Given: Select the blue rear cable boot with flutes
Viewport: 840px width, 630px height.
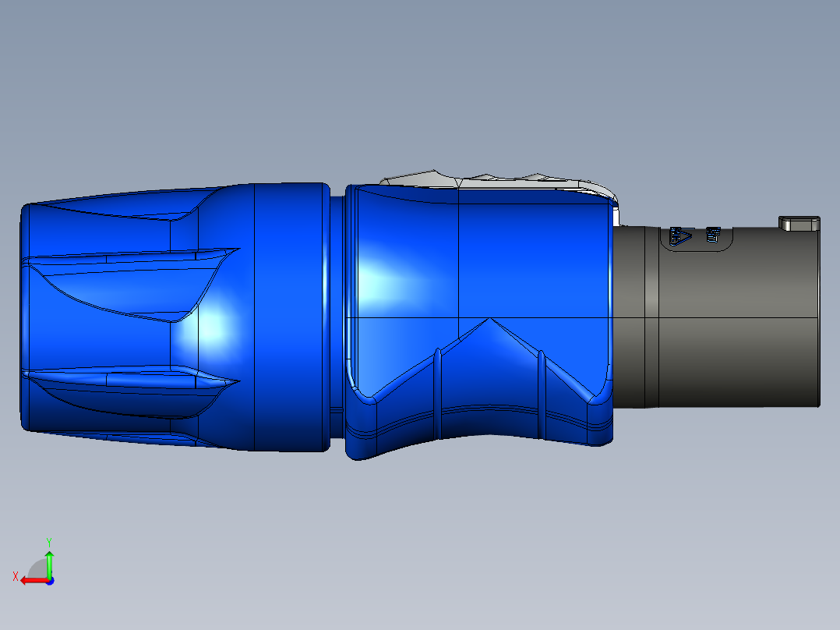Looking at the screenshot, I should 175,317.
